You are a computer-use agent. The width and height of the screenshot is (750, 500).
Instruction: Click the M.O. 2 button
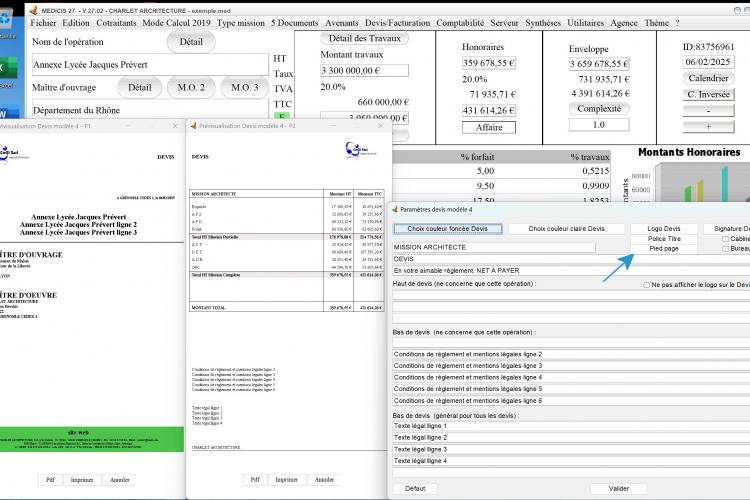tap(191, 88)
